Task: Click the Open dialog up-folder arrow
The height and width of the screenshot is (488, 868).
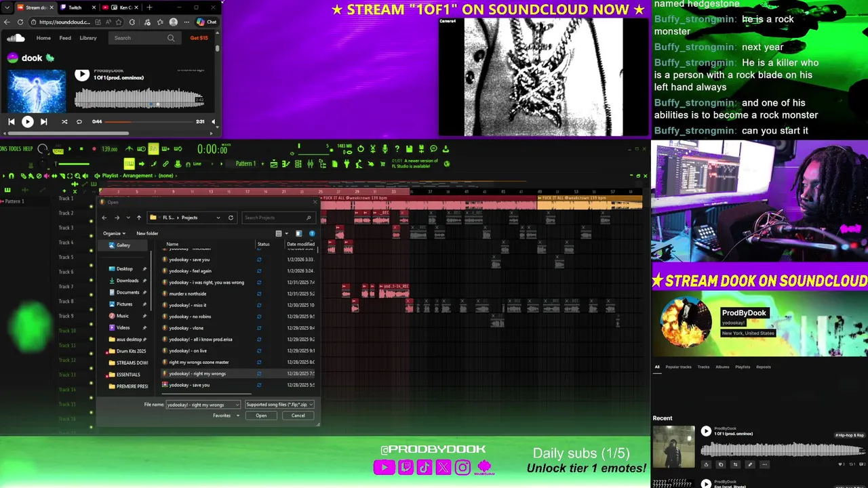Action: pos(139,218)
